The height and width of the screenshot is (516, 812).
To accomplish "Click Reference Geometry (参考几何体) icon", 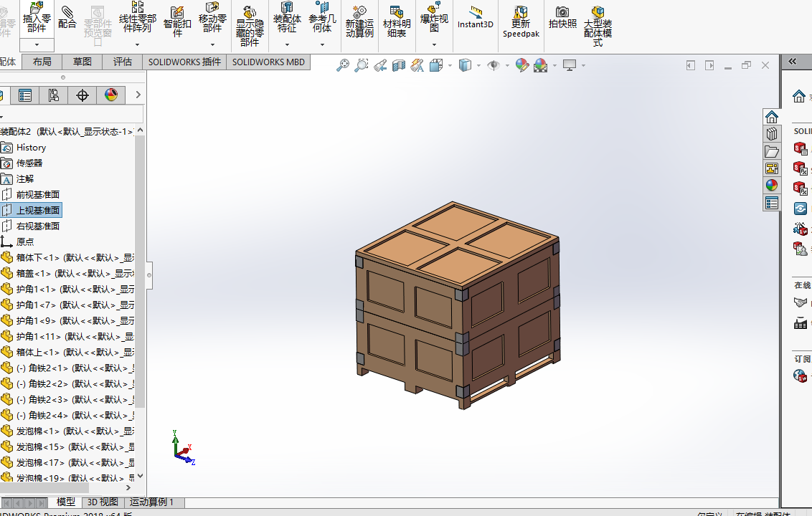I will tap(322, 17).
